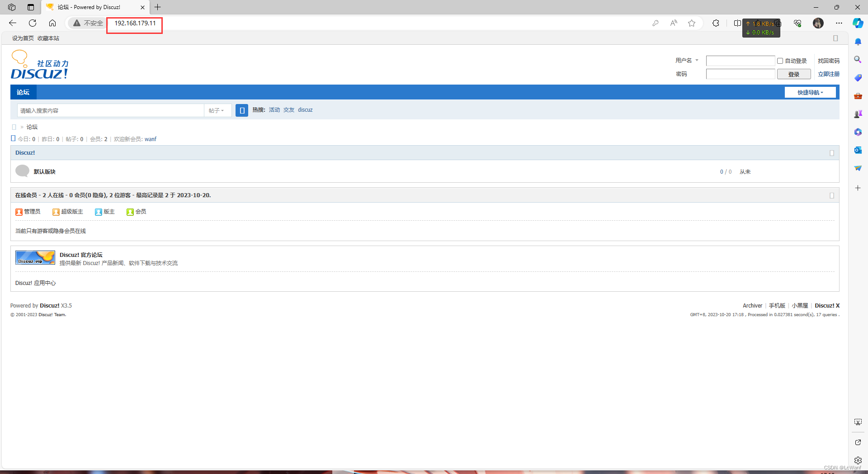
Task: Focus the 密码 password input field
Action: click(x=741, y=74)
